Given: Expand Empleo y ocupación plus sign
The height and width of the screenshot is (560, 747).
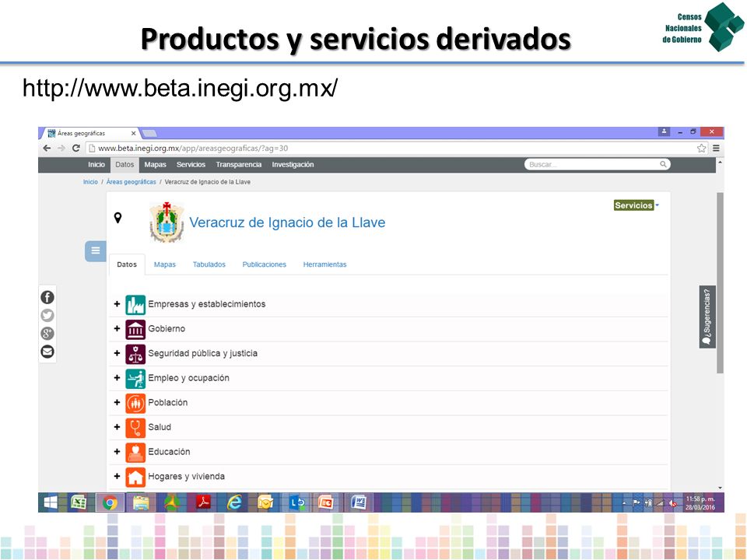Looking at the screenshot, I should click(117, 378).
